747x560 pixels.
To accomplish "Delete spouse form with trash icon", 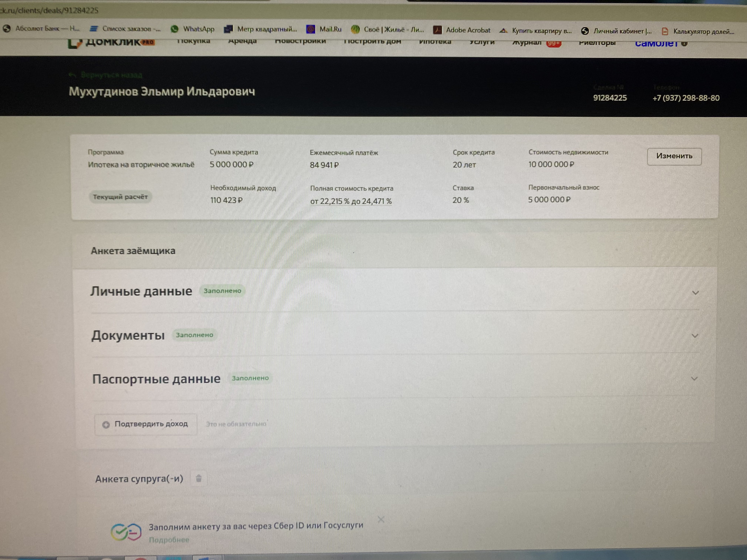I will click(198, 478).
